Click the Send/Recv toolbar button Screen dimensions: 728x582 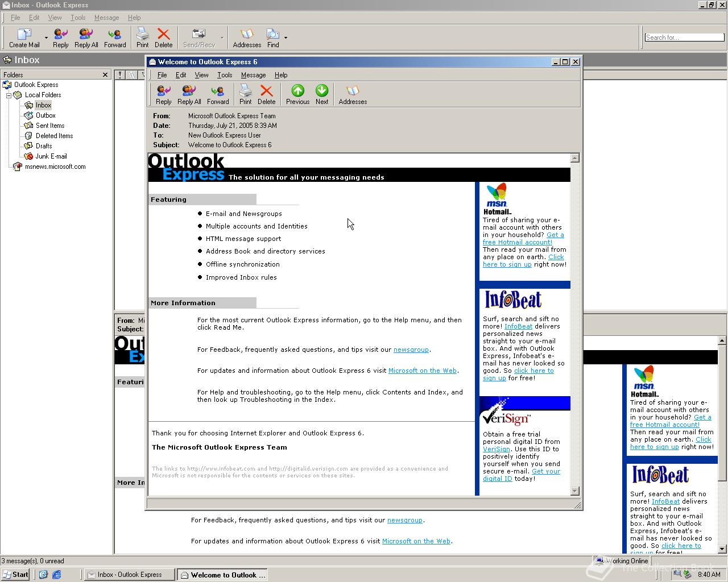pyautogui.click(x=199, y=38)
